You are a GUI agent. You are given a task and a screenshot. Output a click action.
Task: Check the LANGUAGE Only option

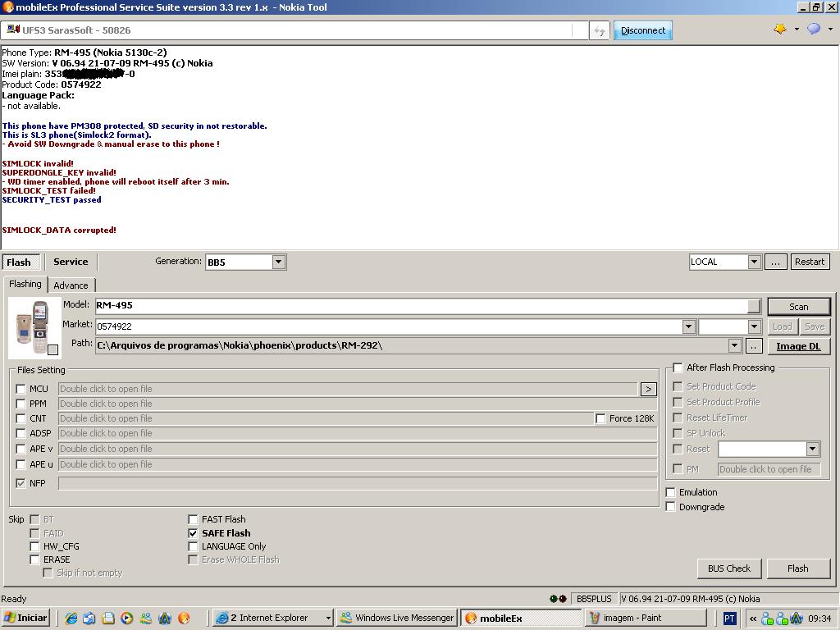193,546
